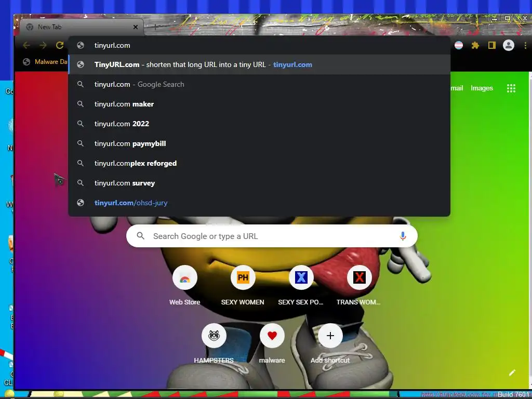Reload the page with the refresh icon
This screenshot has height=399, width=532.
[60, 45]
